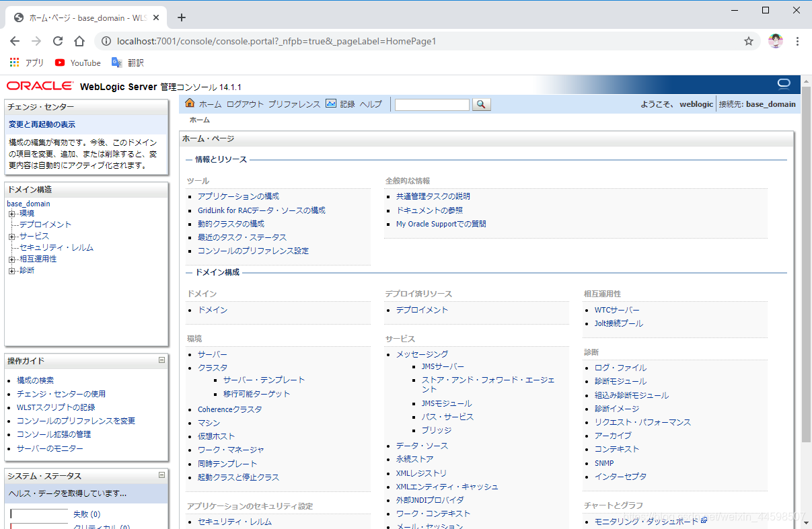Open 変更と再起動の表示 in Change Center
The height and width of the screenshot is (529, 812).
click(42, 124)
